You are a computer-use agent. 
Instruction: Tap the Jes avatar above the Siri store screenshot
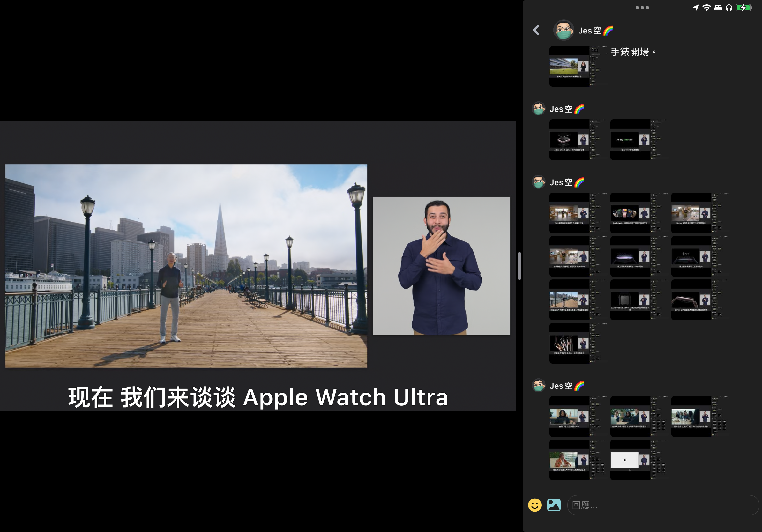pos(539,182)
